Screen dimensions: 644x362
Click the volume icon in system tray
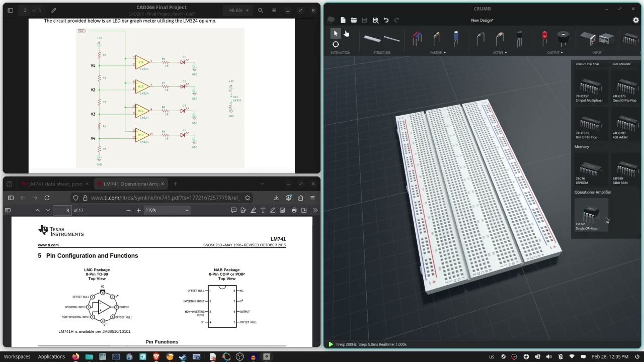549,357
